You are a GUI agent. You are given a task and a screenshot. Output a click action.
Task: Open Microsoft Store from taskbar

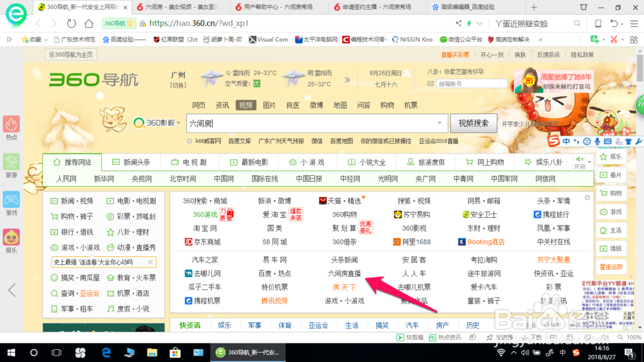coord(175,352)
